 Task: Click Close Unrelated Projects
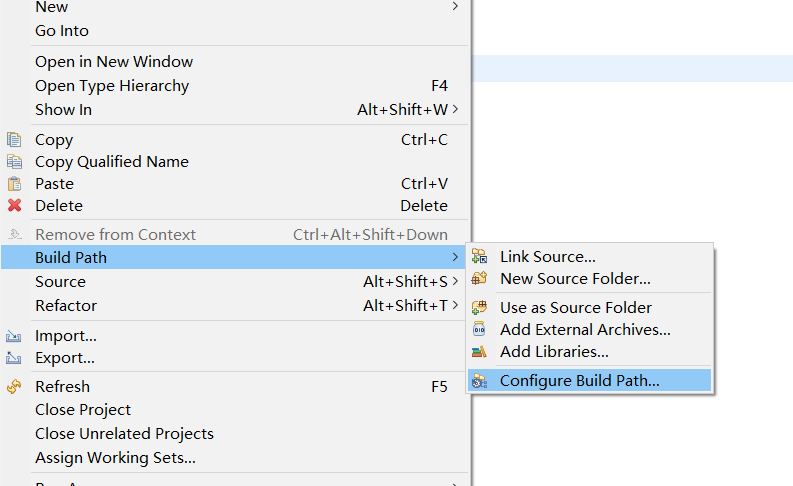point(124,434)
